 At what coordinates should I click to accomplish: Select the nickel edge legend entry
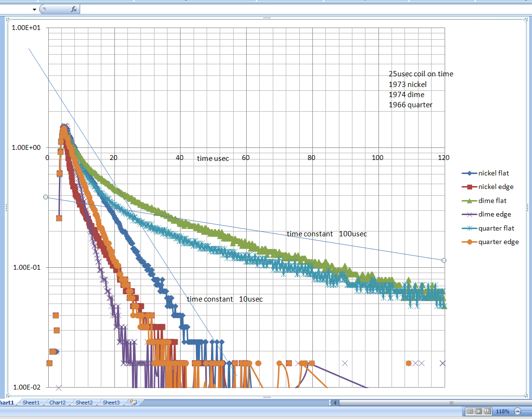pyautogui.click(x=488, y=187)
